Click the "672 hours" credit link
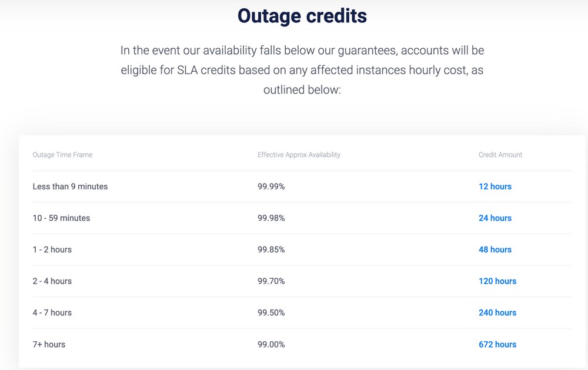Screen dimensions: 588x370 click(x=497, y=345)
